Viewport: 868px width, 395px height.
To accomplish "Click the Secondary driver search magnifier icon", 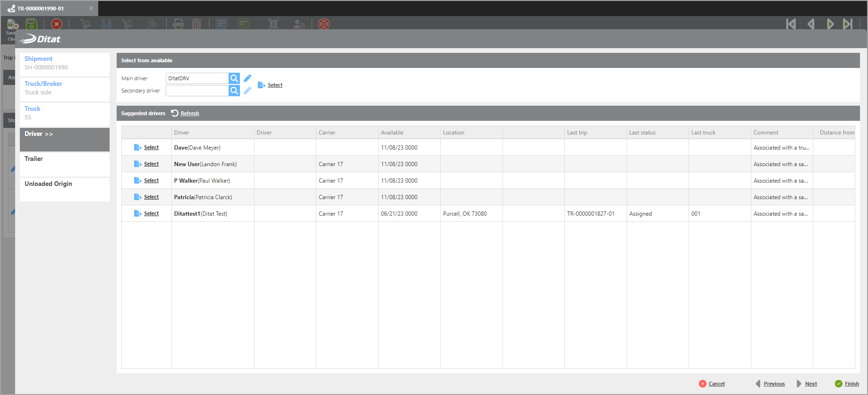I will (234, 91).
